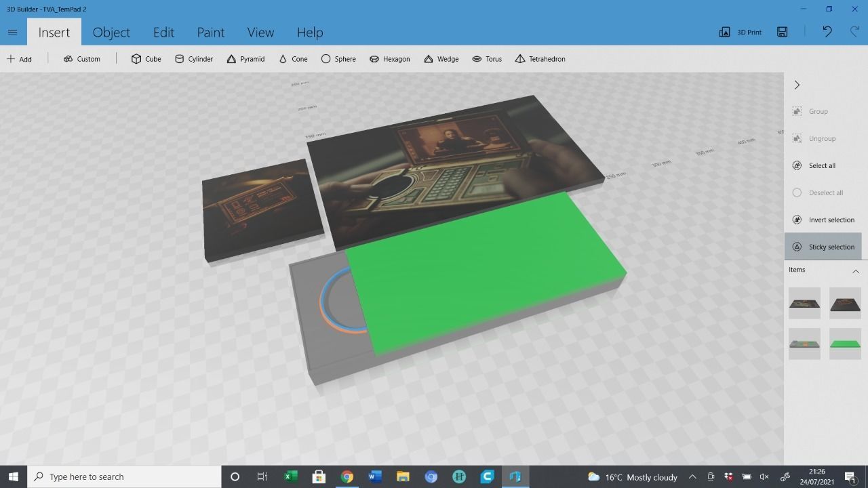Click the muted volume tray icon
The image size is (868, 488).
coord(764,476)
